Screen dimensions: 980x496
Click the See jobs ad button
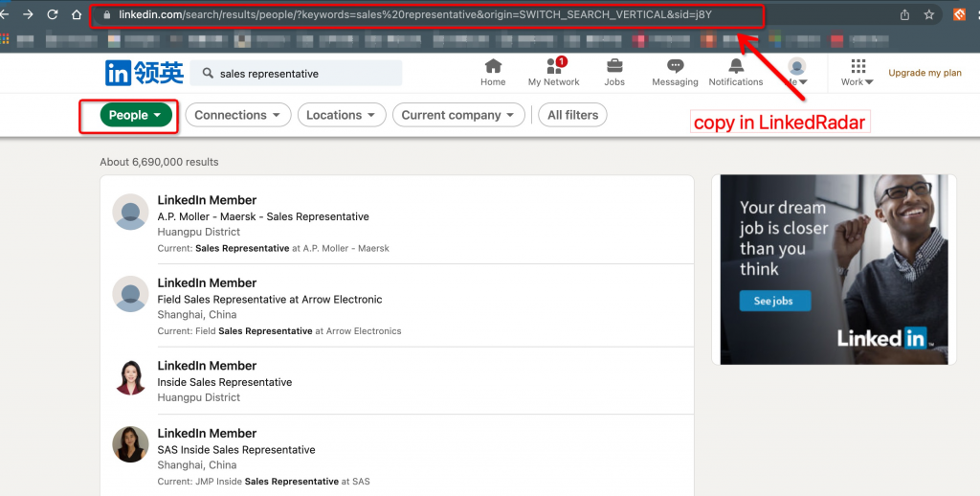[774, 301]
